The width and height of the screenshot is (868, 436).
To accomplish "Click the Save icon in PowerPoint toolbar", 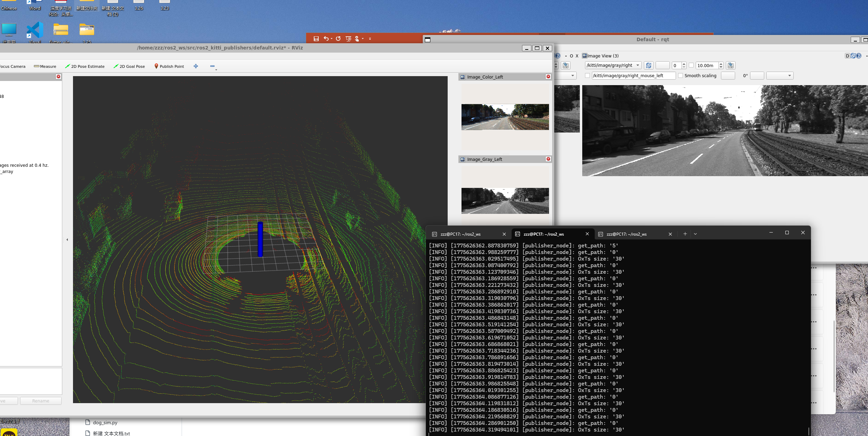I will (316, 39).
